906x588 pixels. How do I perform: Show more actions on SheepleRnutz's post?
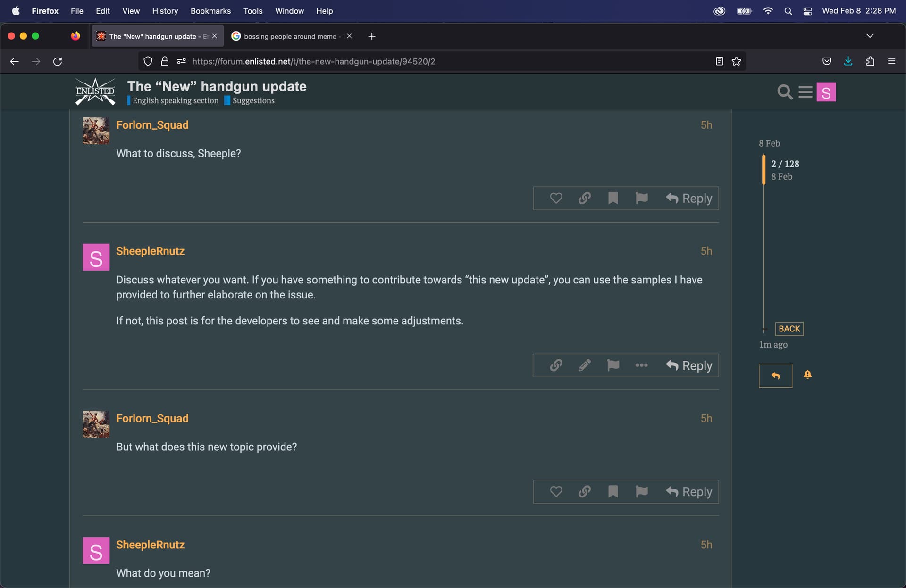pos(641,365)
